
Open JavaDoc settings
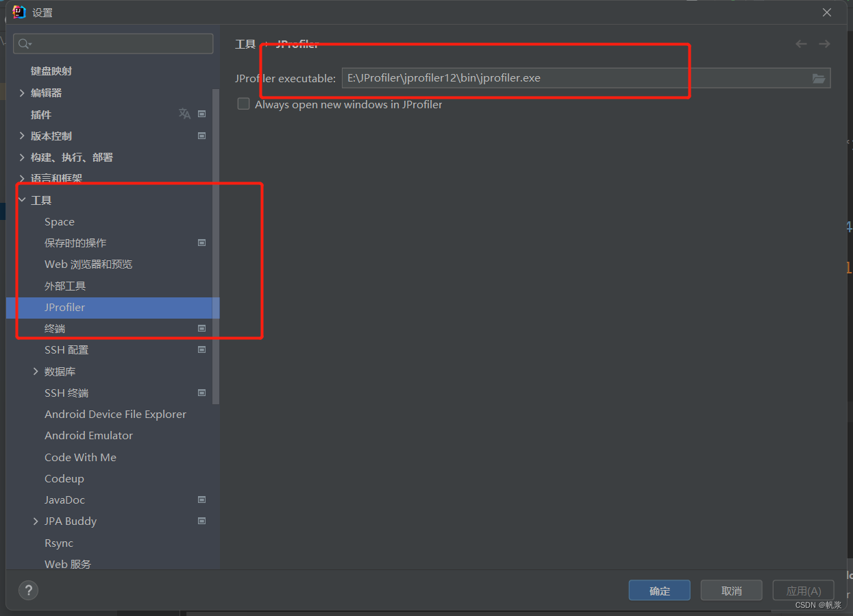tap(64, 500)
